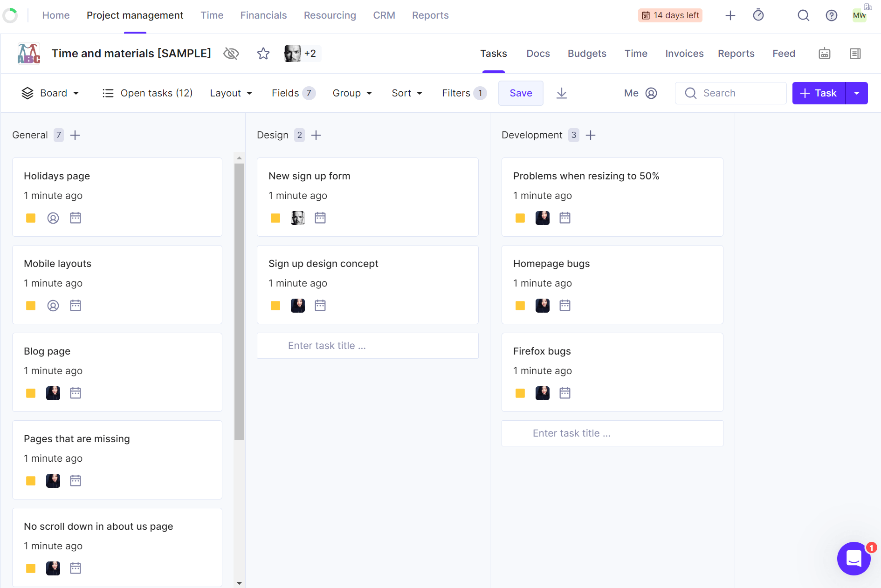Click yellow status swatch on Firefox bugs
The image size is (881, 588).
tap(520, 393)
